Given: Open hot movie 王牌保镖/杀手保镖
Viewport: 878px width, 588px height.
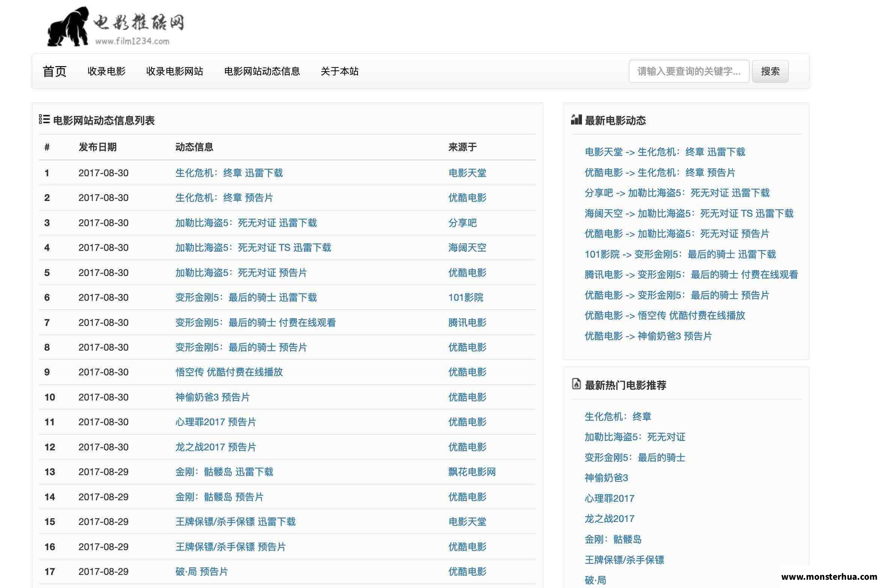Looking at the screenshot, I should point(624,560).
